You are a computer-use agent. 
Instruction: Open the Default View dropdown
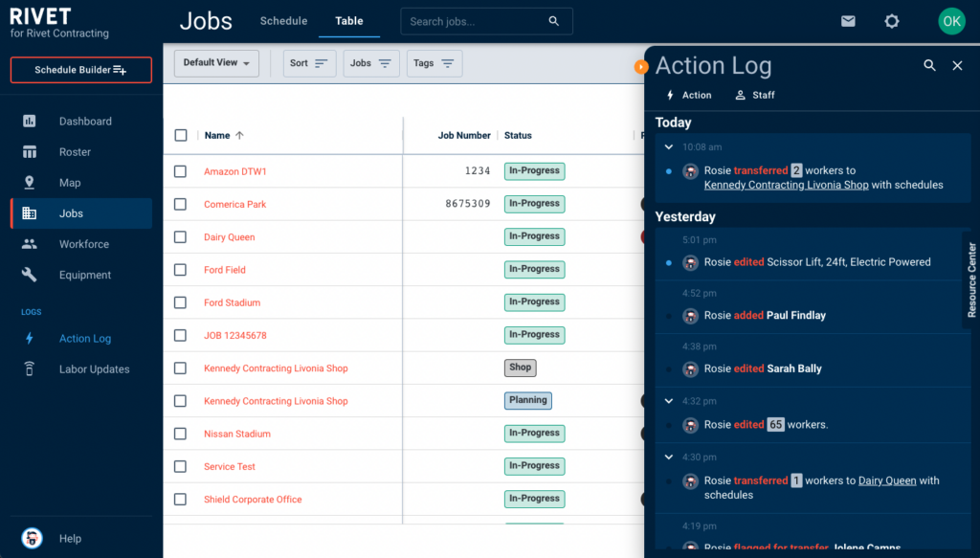point(216,63)
